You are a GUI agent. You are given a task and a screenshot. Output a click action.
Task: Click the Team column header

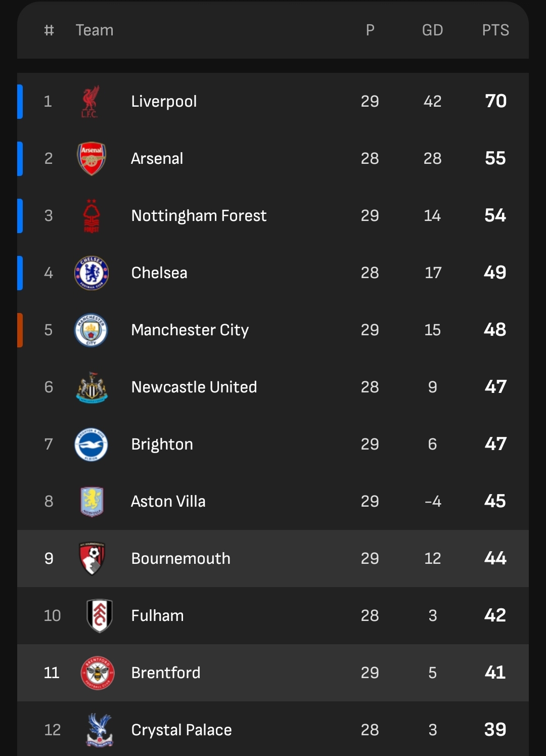[95, 30]
